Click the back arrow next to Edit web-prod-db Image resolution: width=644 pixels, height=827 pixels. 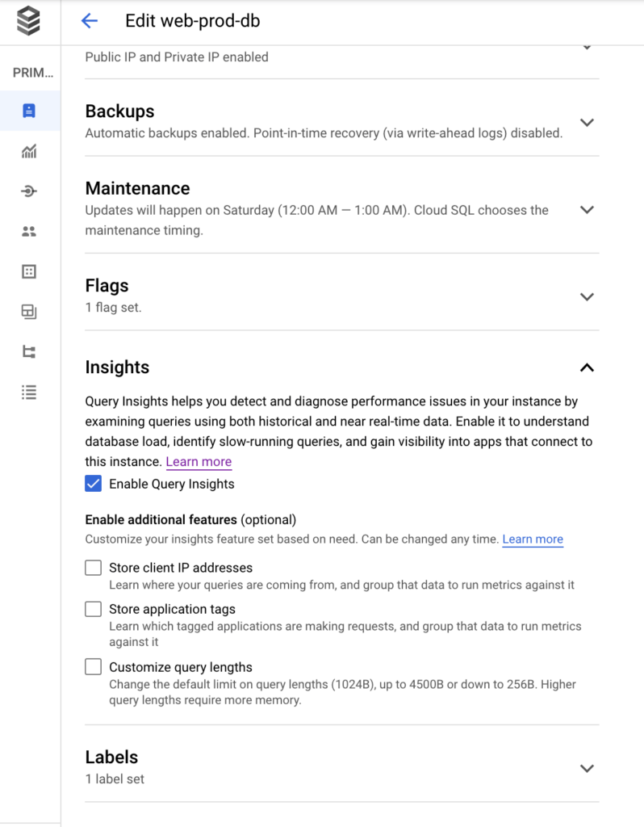click(x=89, y=21)
